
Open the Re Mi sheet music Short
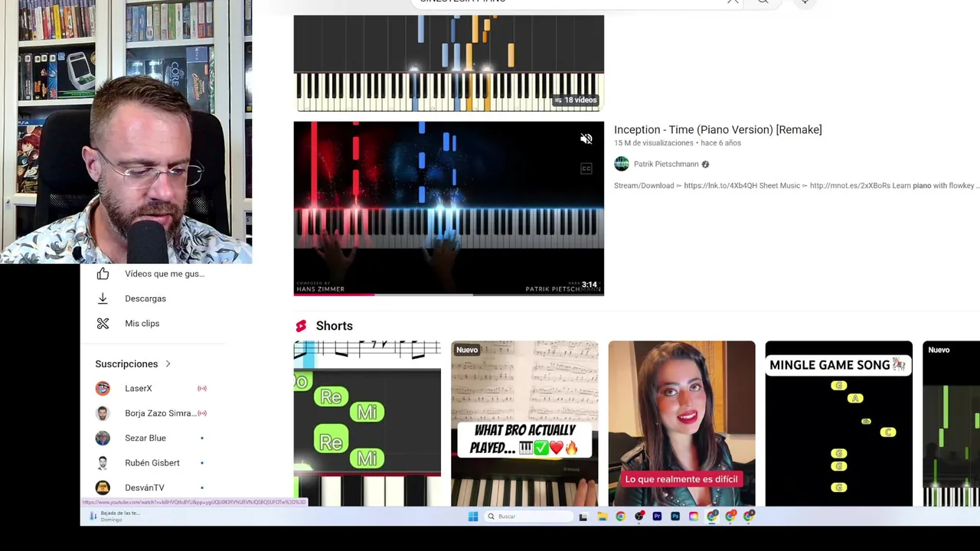(367, 423)
